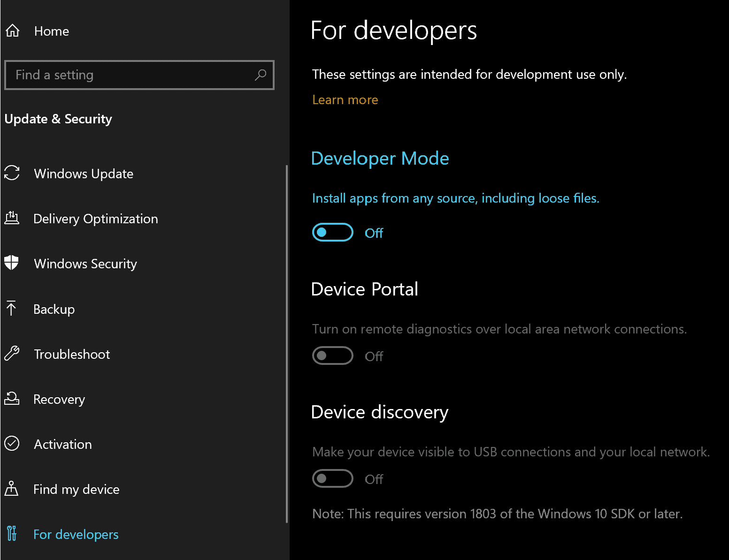This screenshot has width=729, height=560.
Task: Click 'Install apps from any source' text
Action: (x=456, y=198)
